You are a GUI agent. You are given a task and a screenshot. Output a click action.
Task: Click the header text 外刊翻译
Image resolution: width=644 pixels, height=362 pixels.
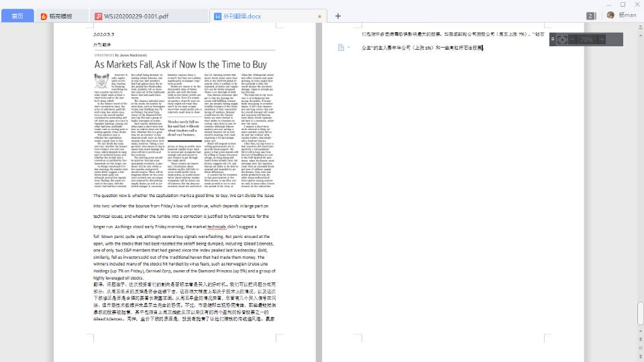click(102, 44)
